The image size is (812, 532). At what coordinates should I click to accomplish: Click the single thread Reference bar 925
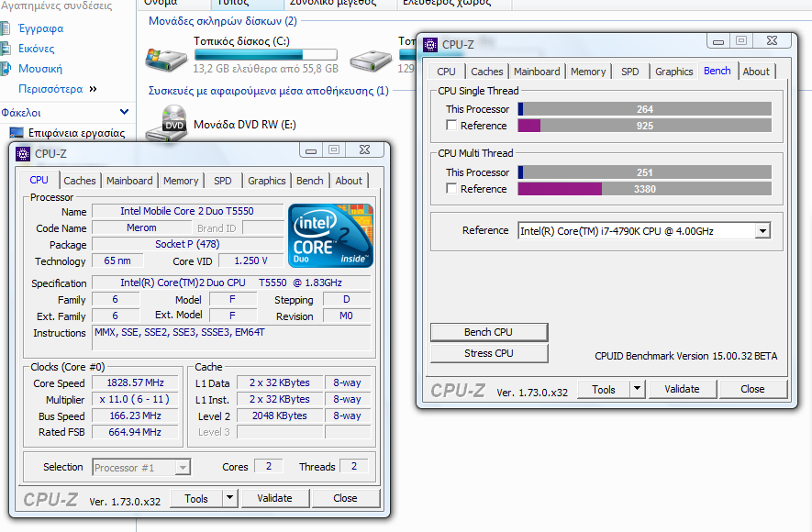tap(645, 126)
